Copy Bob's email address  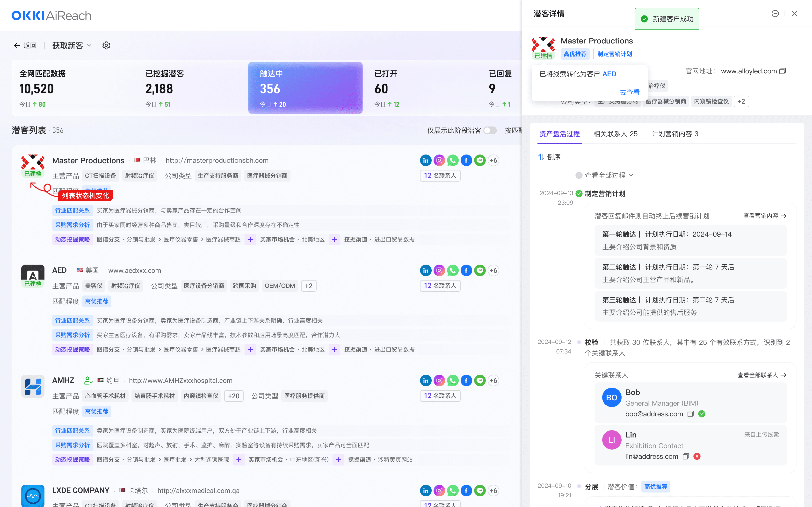tap(690, 414)
